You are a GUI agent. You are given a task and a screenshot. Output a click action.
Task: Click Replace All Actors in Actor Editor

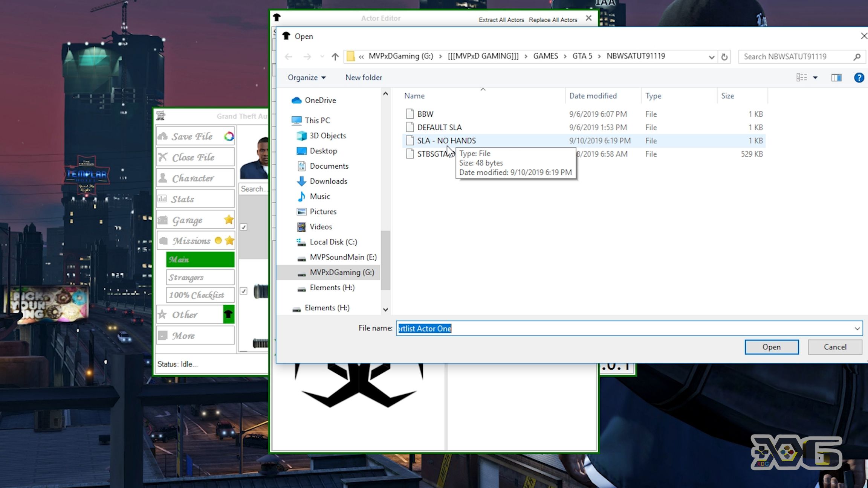[553, 20]
